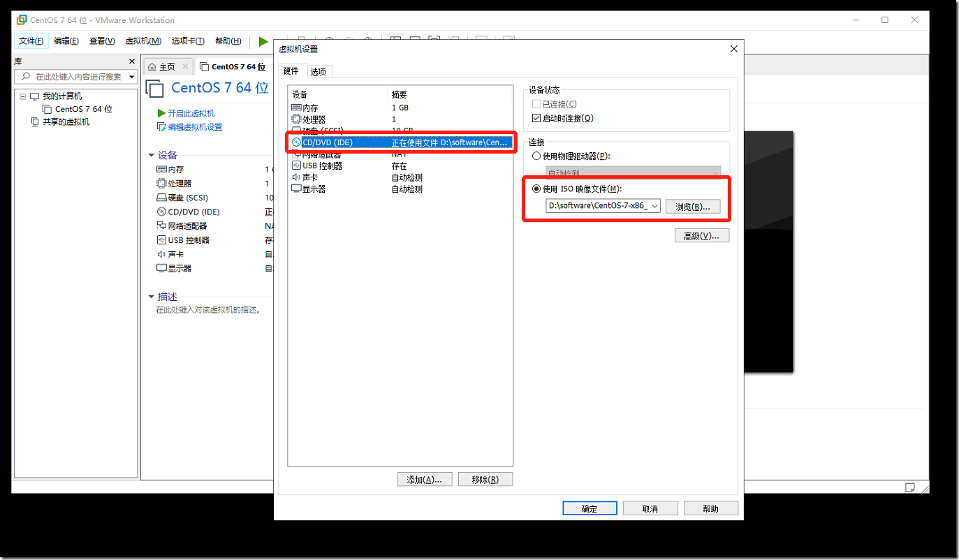Click the status bar icon at bottom right
This screenshot has width=959, height=560.
[910, 487]
